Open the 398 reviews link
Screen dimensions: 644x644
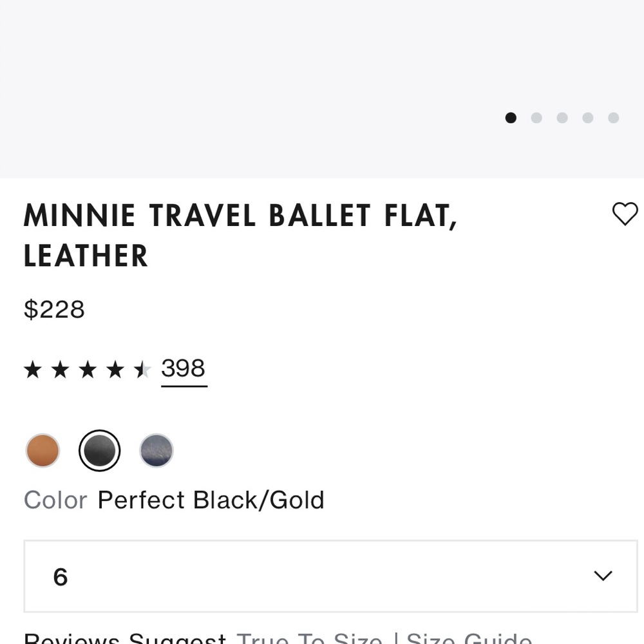[184, 369]
